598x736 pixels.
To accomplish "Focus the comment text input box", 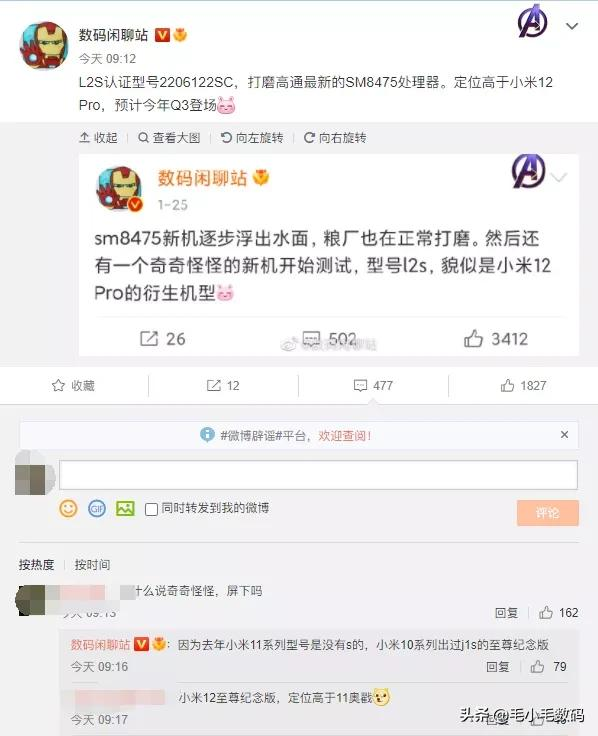I will point(318,475).
